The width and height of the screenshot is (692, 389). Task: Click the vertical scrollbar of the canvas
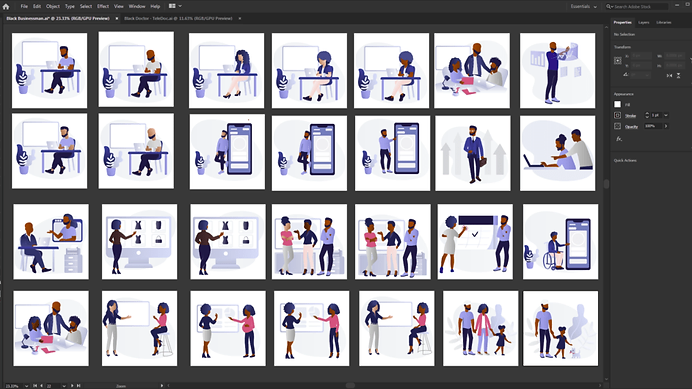point(606,183)
